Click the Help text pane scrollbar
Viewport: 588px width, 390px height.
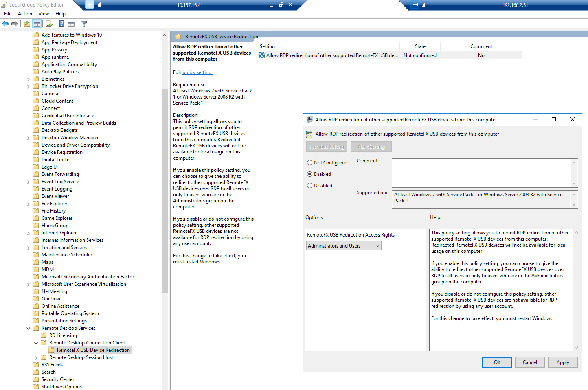tap(576, 290)
